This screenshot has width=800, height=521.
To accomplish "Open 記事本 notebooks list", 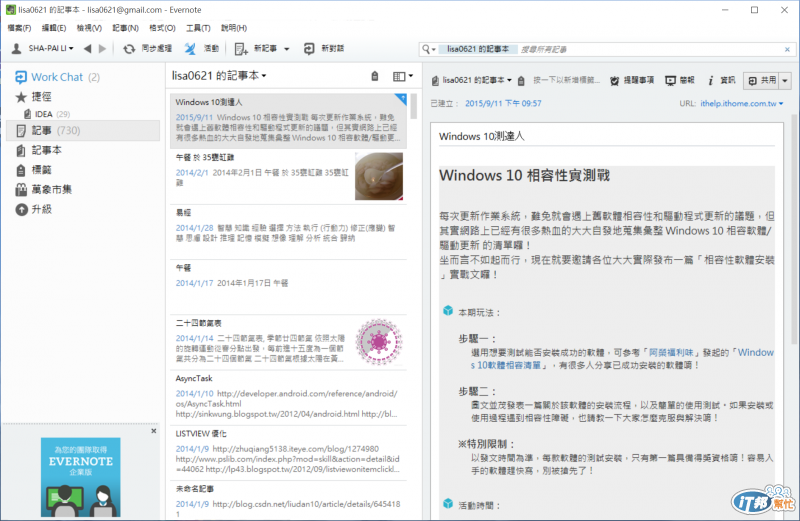I will pyautogui.click(x=39, y=150).
